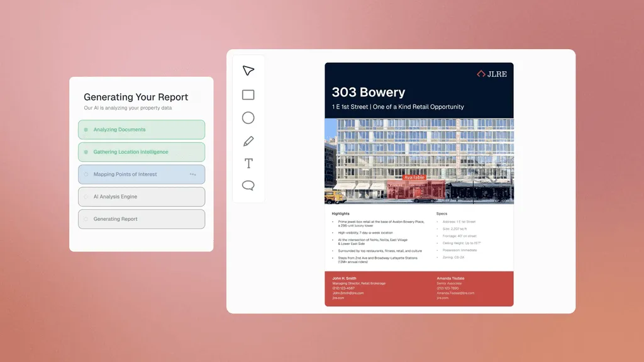The width and height of the screenshot is (644, 362).
Task: Click the building photo on the flyer
Action: tap(419, 161)
